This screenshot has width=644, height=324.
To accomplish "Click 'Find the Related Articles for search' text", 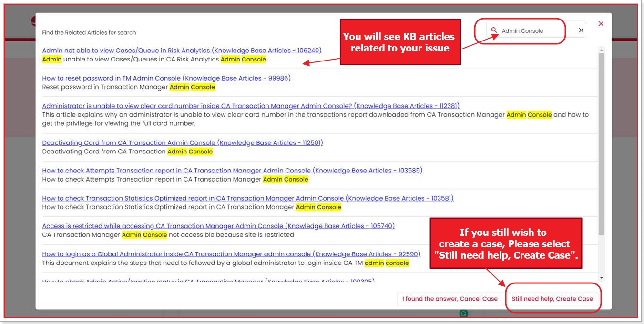I will pyautogui.click(x=89, y=33).
